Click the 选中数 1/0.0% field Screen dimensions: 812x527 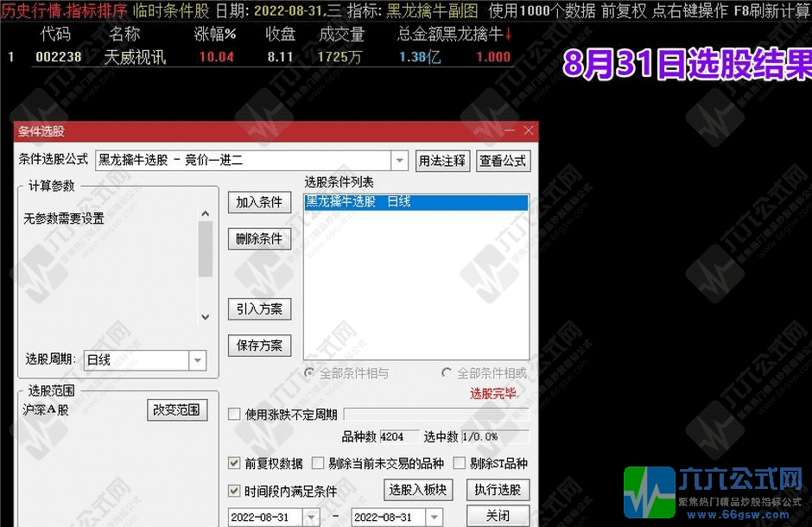point(495,436)
